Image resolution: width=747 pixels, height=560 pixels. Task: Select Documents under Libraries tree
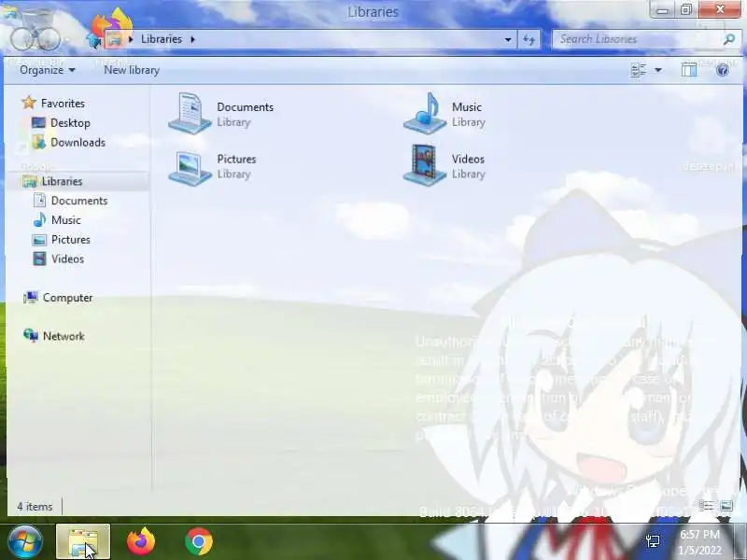[70, 201]
